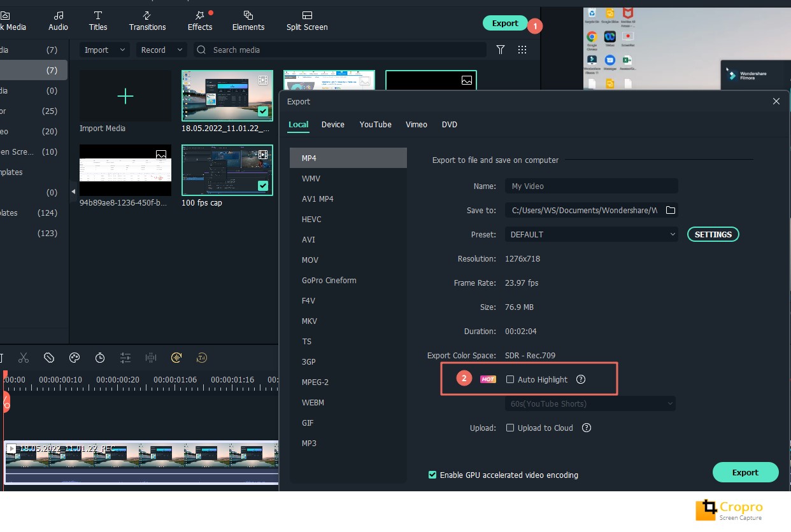Select the Split scissors tool in the timeline toolbar
791x532 pixels.
[23, 358]
